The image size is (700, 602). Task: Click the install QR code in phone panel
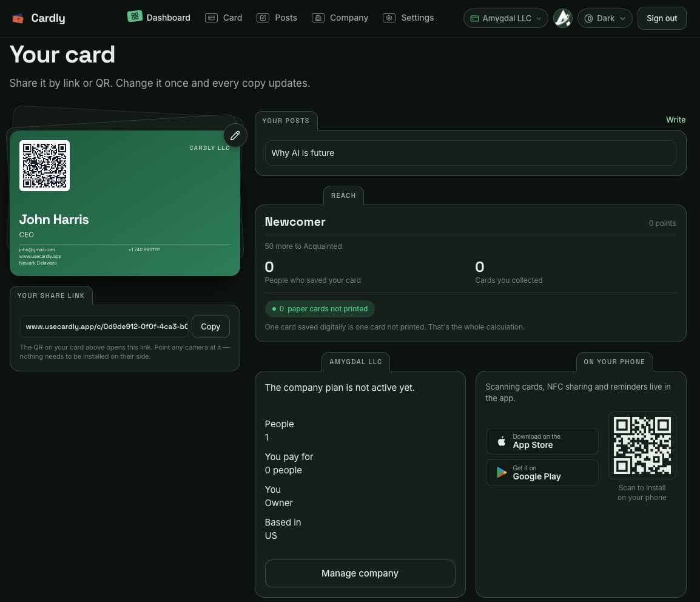point(642,445)
